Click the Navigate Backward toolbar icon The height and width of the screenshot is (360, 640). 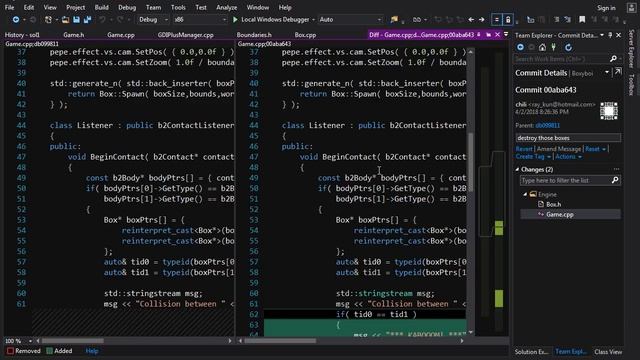click(16, 20)
